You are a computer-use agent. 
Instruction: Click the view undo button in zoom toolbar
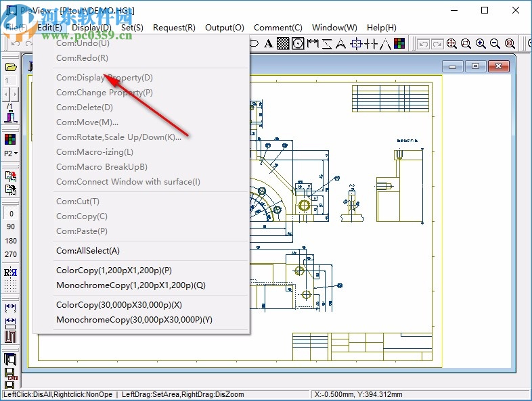tap(423, 44)
